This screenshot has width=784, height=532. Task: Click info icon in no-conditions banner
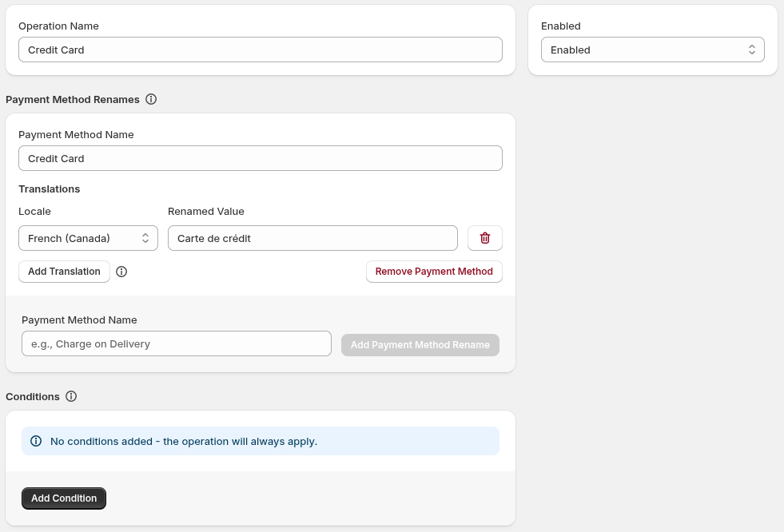tap(36, 441)
